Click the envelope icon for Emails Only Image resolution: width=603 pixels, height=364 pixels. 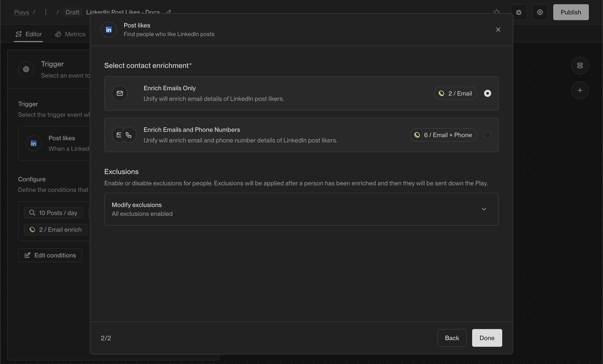pyautogui.click(x=120, y=93)
